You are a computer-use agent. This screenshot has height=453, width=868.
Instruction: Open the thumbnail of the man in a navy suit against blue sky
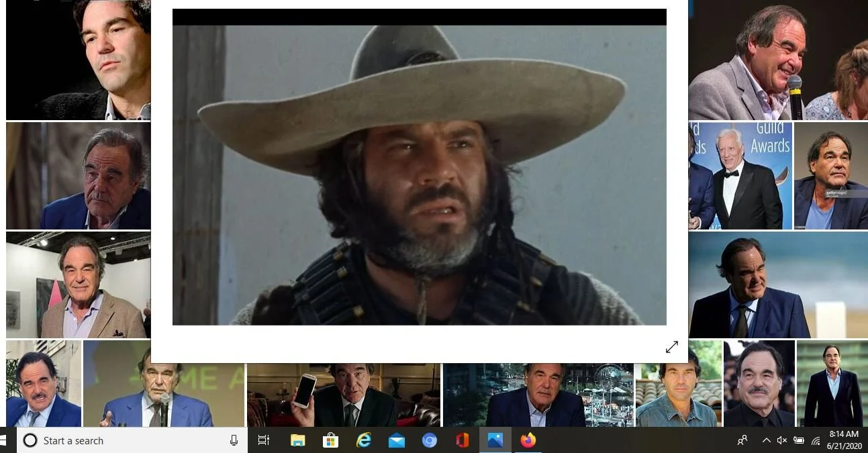pyautogui.click(x=778, y=285)
